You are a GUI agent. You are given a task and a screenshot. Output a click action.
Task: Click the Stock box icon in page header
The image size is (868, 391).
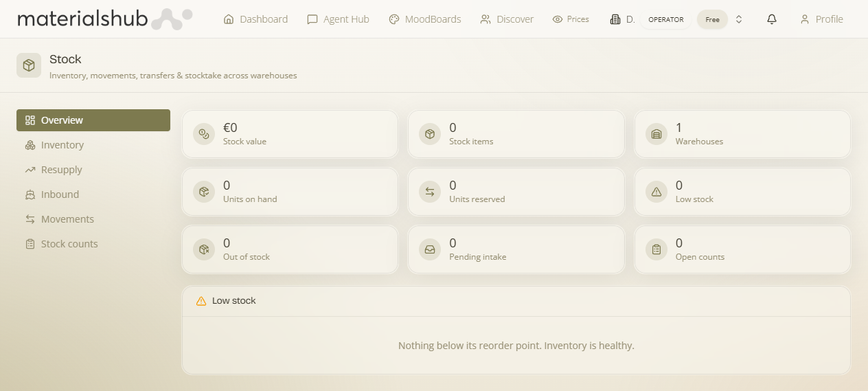pyautogui.click(x=29, y=65)
